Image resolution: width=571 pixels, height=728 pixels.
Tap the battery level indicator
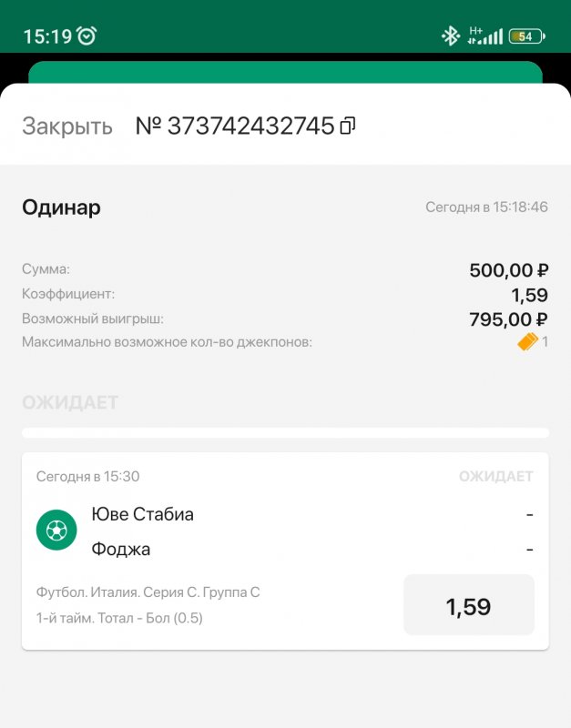[x=526, y=36]
